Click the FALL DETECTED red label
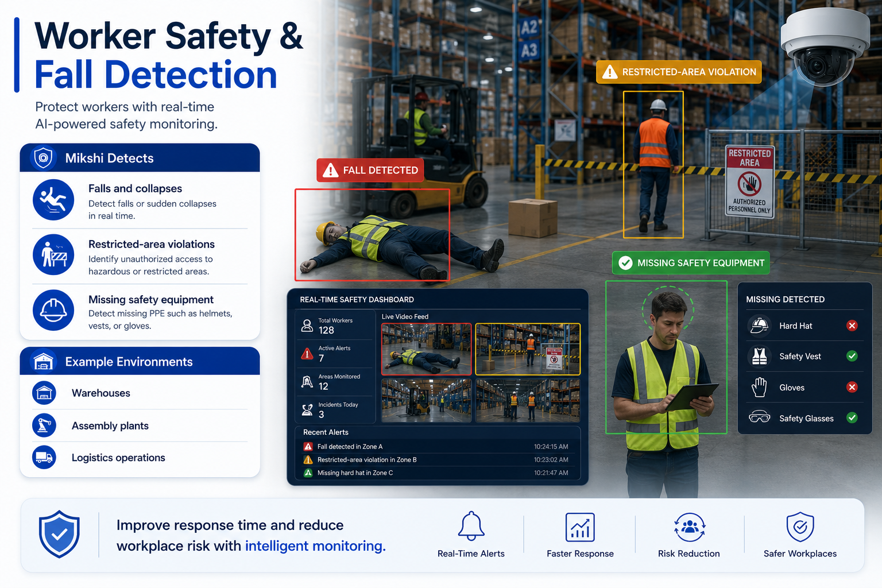882x588 pixels. click(x=370, y=170)
